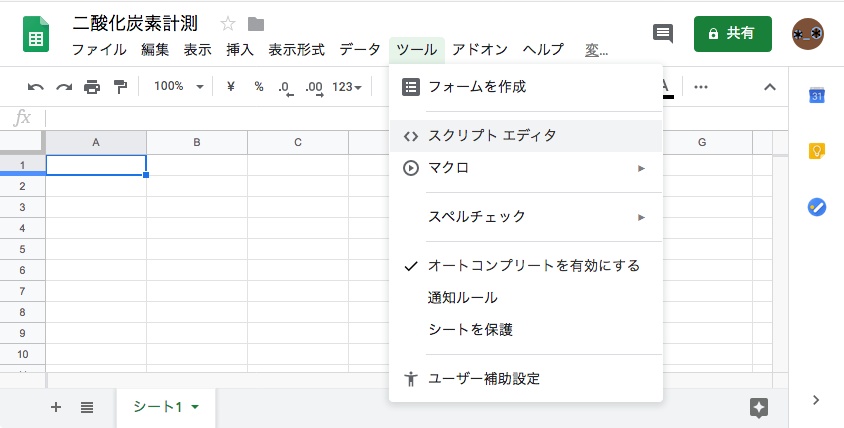
Task: Open Google Tasks side panel icon
Action: pyautogui.click(x=816, y=207)
